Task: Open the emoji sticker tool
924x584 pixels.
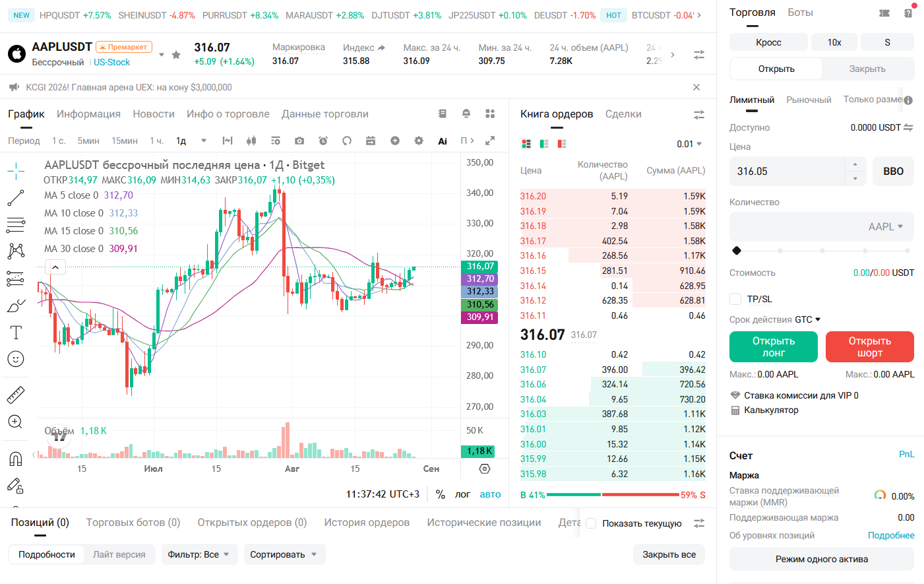Action: pyautogui.click(x=16, y=359)
